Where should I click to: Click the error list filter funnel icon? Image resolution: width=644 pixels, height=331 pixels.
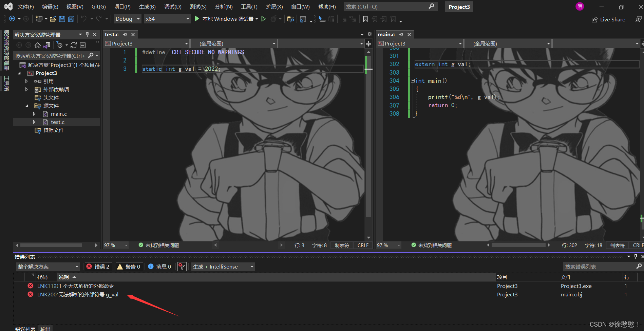pyautogui.click(x=182, y=267)
